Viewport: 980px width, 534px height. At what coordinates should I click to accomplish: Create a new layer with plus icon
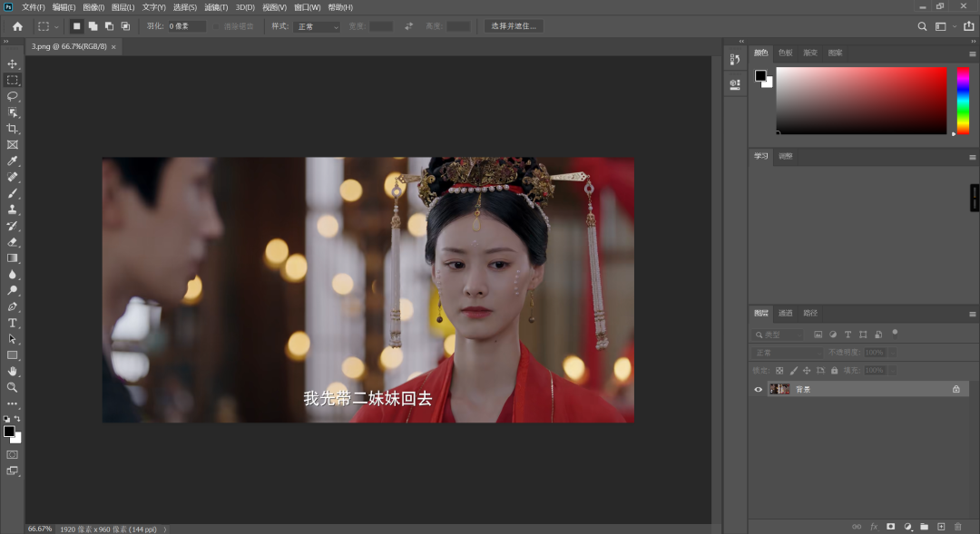941,527
